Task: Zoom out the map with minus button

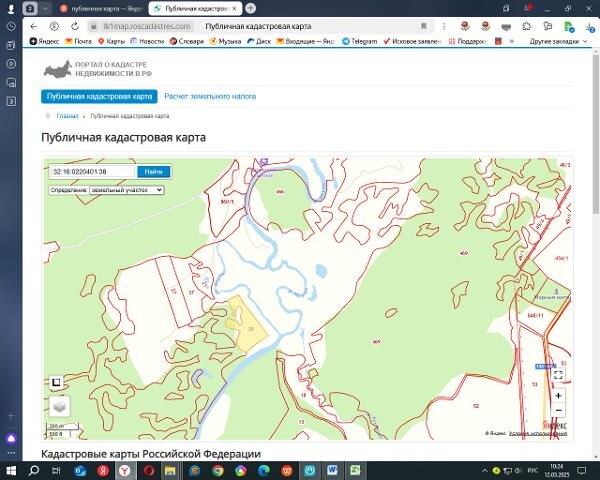Action: (x=558, y=410)
